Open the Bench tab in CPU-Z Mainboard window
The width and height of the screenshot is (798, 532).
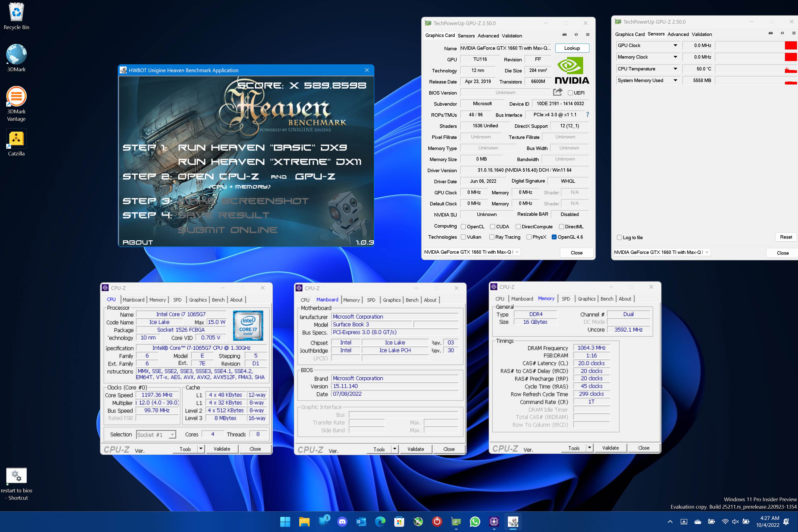pyautogui.click(x=412, y=300)
